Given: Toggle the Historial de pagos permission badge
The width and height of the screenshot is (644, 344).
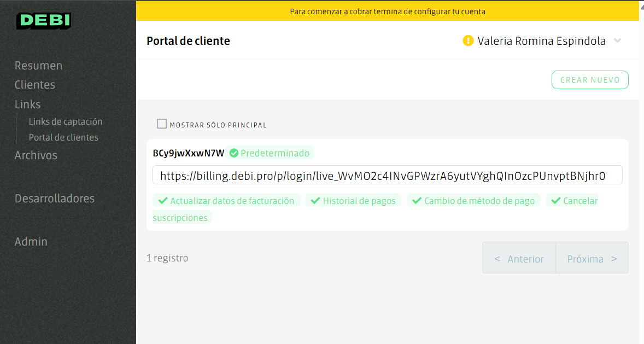Looking at the screenshot, I should [353, 200].
